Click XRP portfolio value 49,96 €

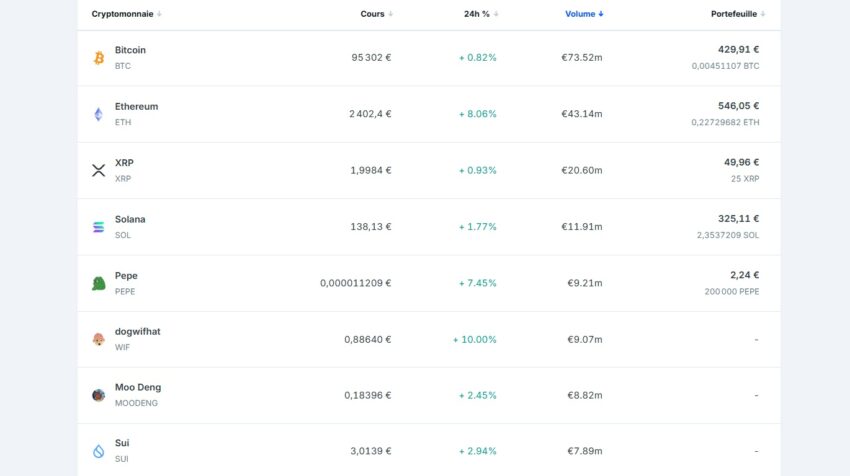742,162
